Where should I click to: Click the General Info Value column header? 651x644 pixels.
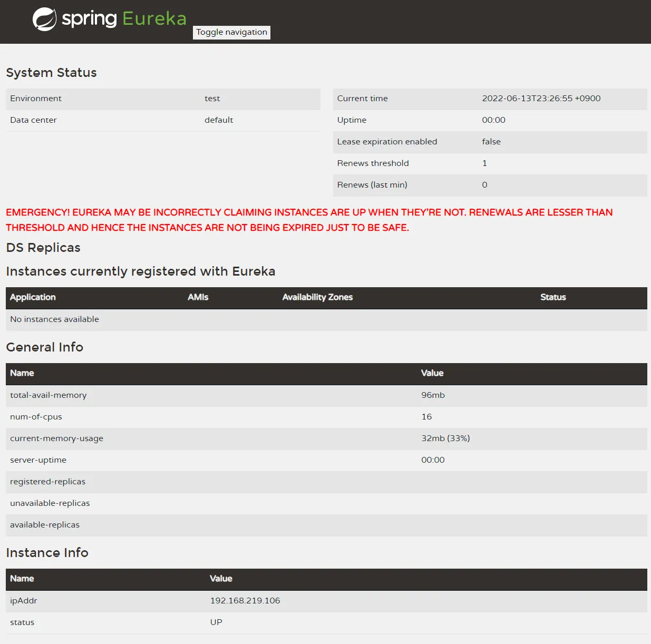click(432, 373)
